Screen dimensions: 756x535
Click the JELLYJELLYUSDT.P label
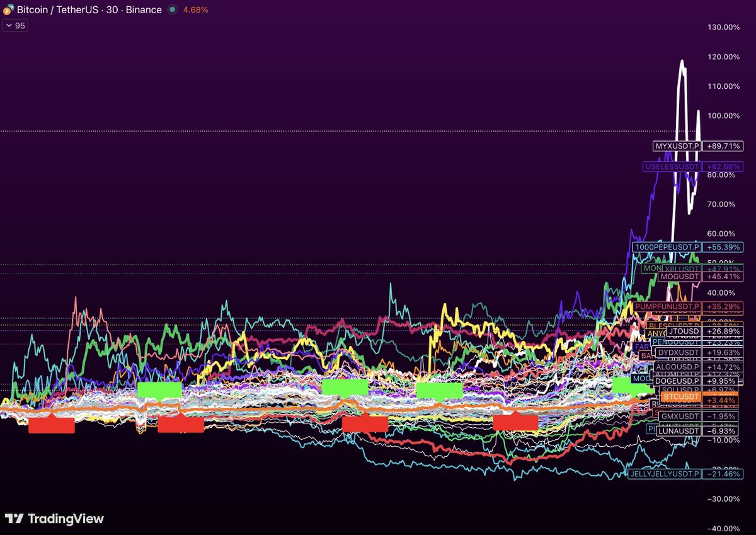tap(664, 473)
